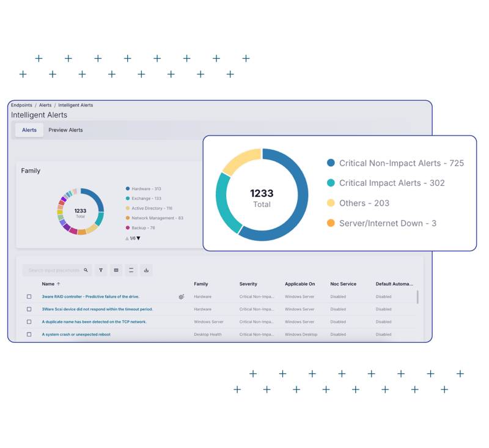
Task: Select the Hardware legend dot in Family chart
Action: 127,188
